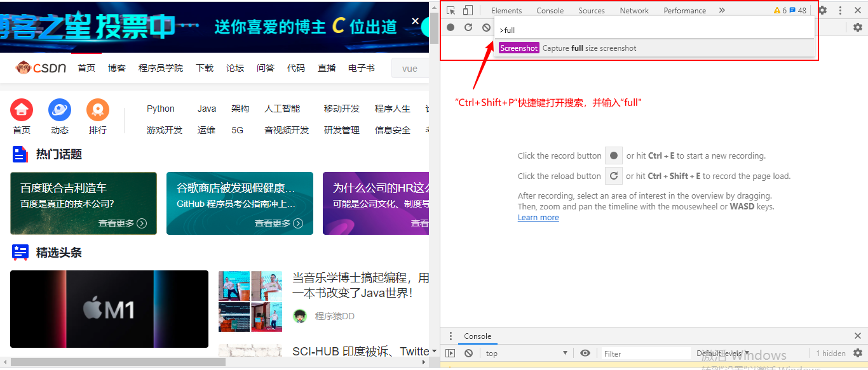Open 直播 navigation item
Screen dimensions: 868x370
(327, 68)
